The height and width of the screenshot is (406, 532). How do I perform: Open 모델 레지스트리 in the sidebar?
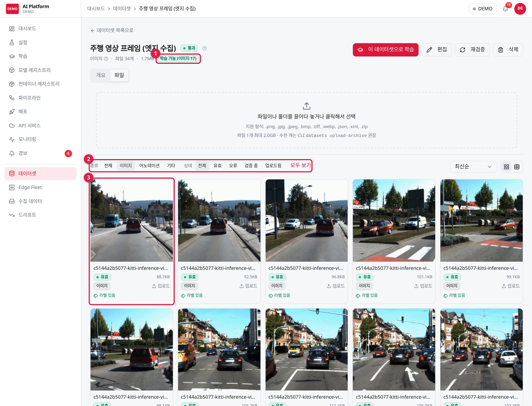pos(40,70)
